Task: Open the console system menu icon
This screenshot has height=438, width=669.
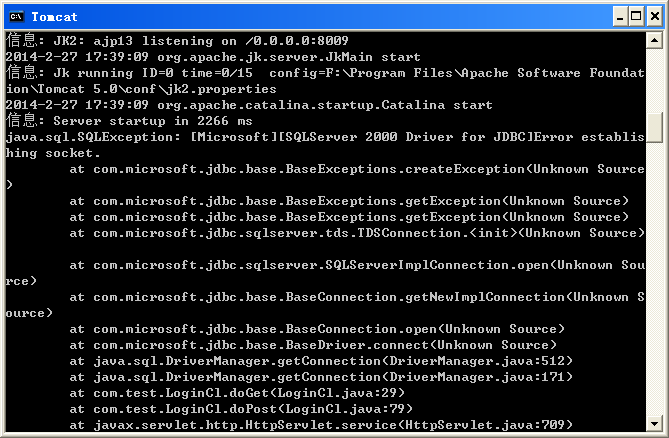Action: [17, 17]
